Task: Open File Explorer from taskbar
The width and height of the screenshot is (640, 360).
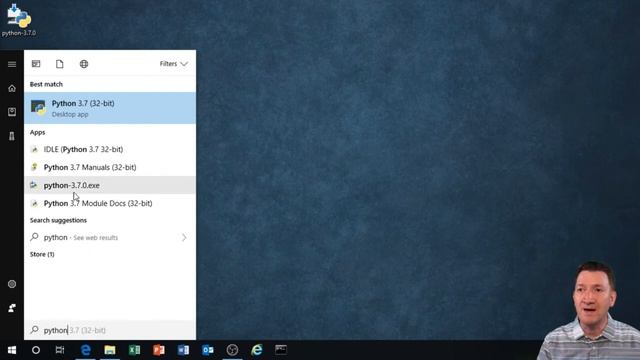Action: (x=110, y=350)
